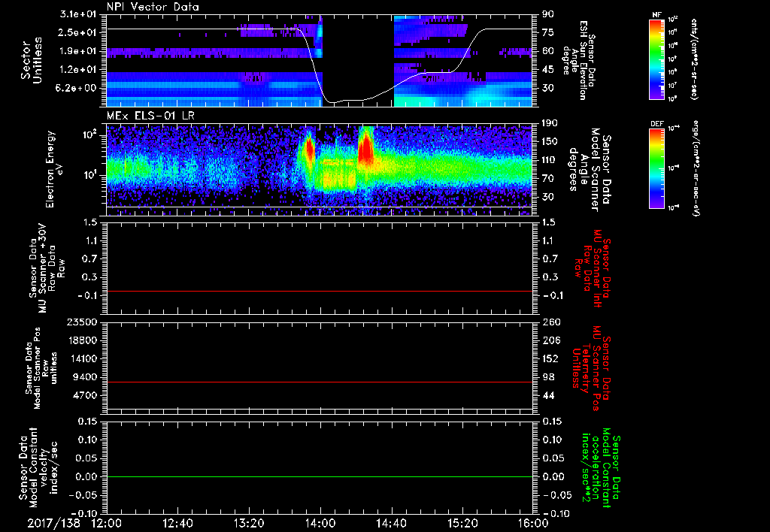Image resolution: width=770 pixels, height=532 pixels.
Task: Click the MU Scanner +30V Raw Data label
Action: click(x=46, y=268)
